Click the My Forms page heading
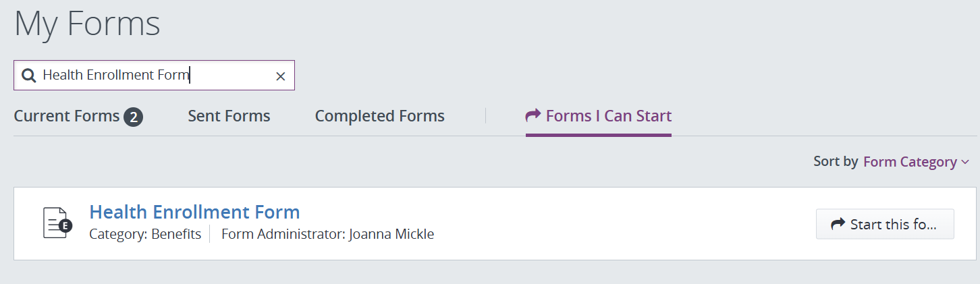This screenshot has width=980, height=284. 87,24
